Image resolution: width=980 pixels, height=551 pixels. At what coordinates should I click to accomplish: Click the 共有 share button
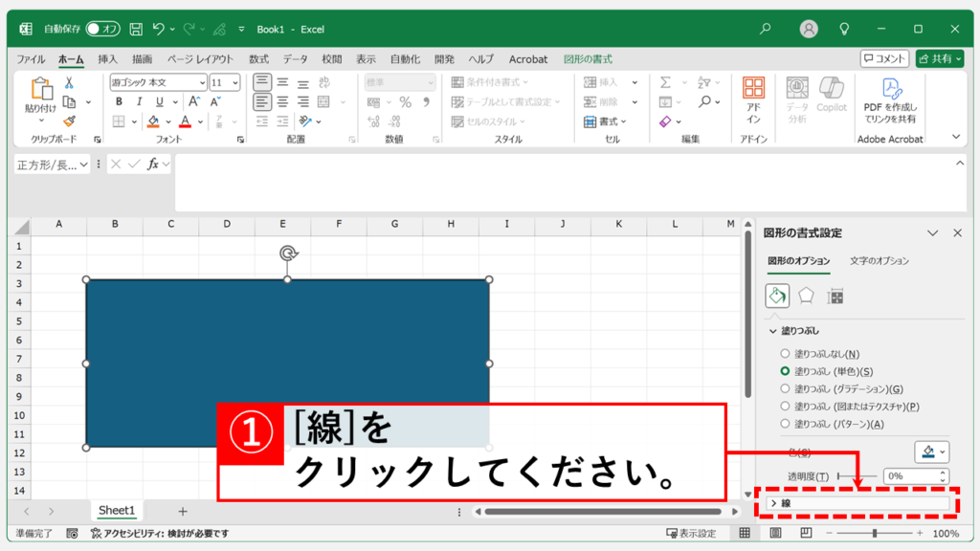pos(939,59)
